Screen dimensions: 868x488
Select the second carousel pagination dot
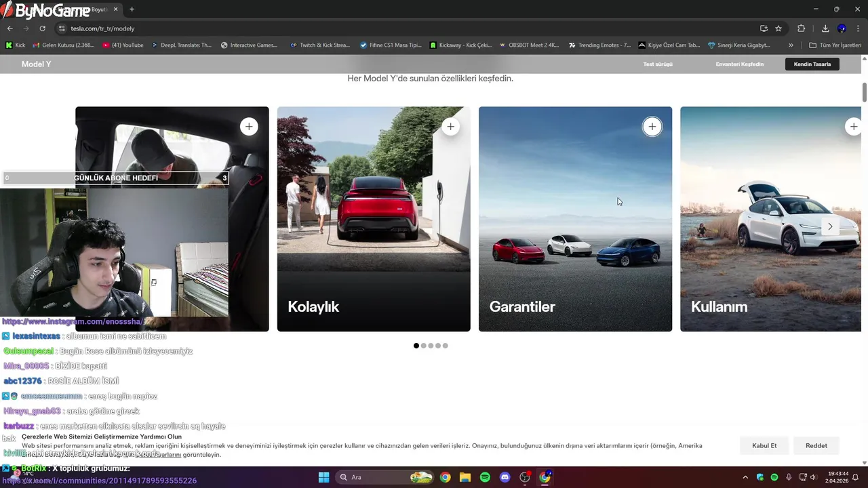[424, 346]
